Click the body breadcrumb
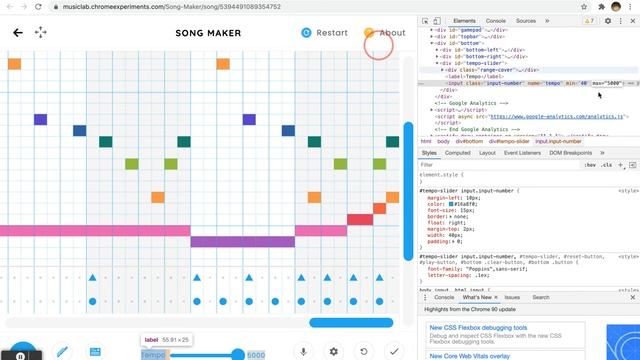Viewport: 640px width, 360px height. tap(443, 141)
